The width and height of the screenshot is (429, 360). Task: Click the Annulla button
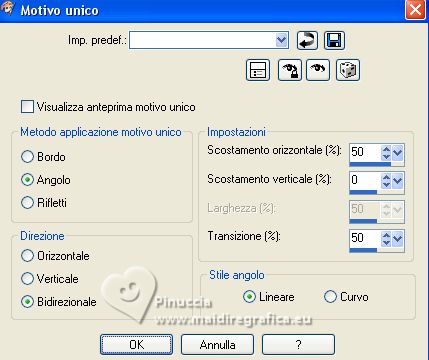tap(217, 344)
